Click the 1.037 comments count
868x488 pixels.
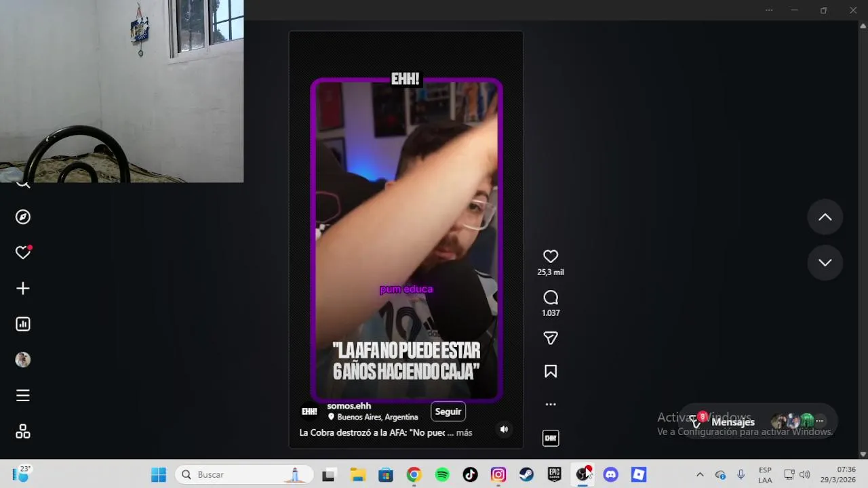(551, 313)
